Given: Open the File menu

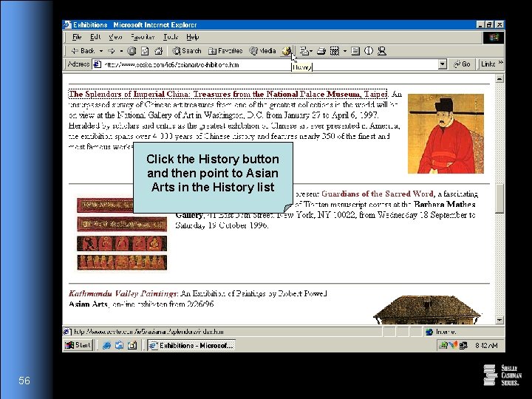Looking at the screenshot, I should tap(77, 37).
